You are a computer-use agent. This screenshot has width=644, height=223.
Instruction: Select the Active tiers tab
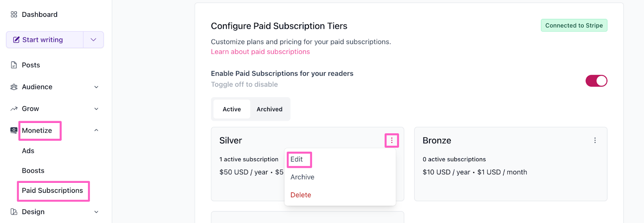(232, 109)
